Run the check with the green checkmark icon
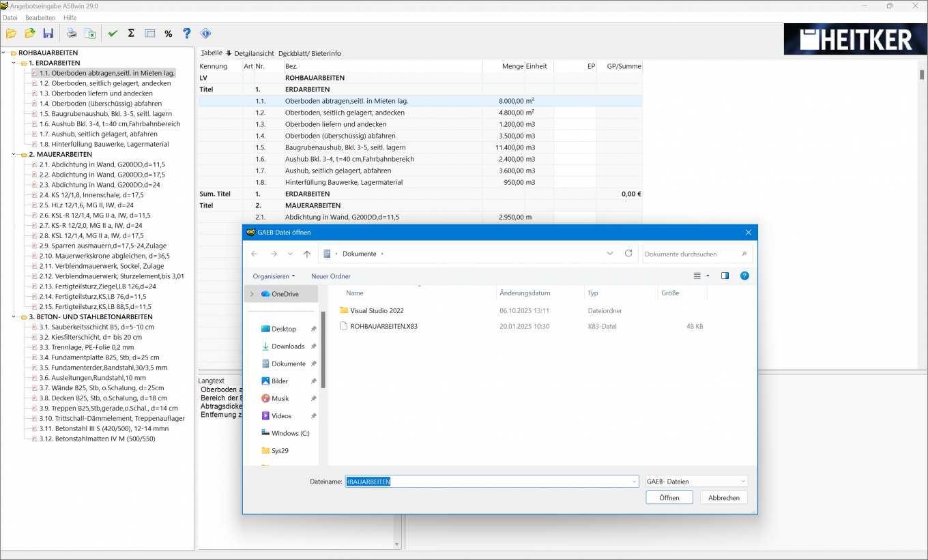 pos(113,32)
